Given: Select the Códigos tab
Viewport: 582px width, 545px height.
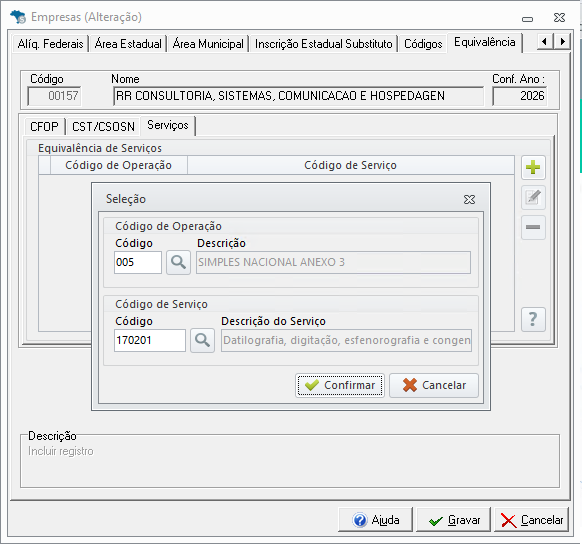Looking at the screenshot, I should tap(423, 44).
